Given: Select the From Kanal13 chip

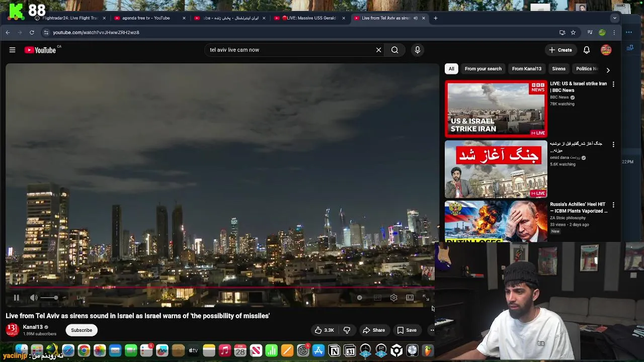Looking at the screenshot, I should [527, 69].
